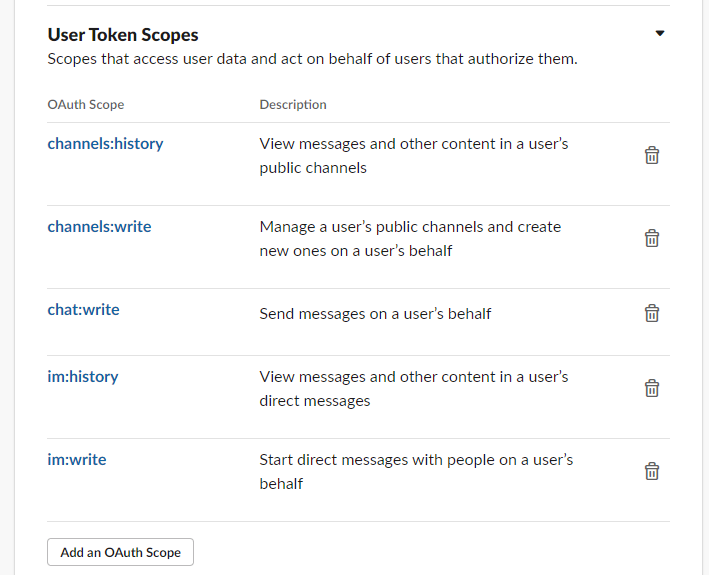Open the channels:history scope link
This screenshot has height=575, width=709.
pos(105,143)
